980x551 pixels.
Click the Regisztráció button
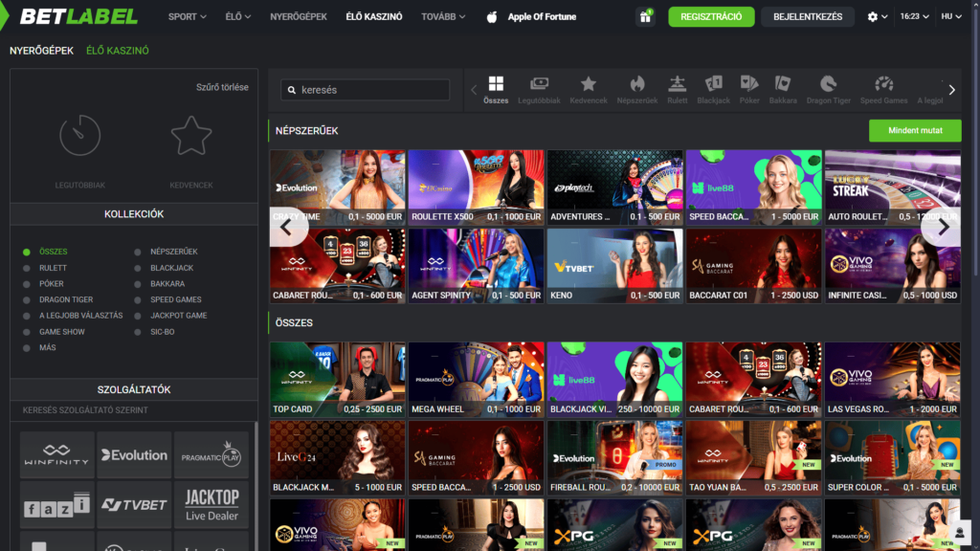(711, 16)
